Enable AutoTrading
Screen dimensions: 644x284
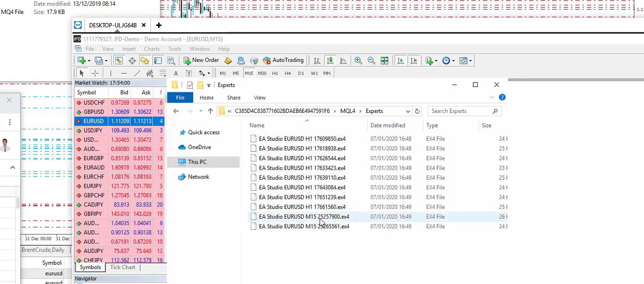click(283, 60)
